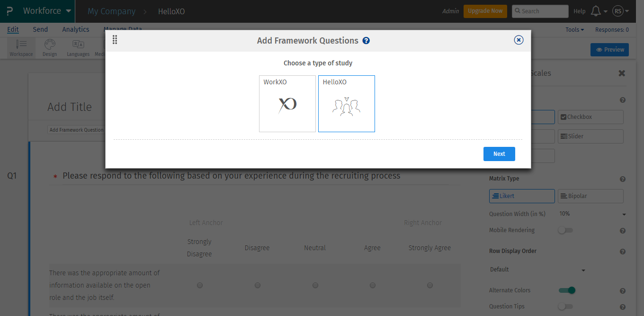The width and height of the screenshot is (644, 316).
Task: Disable Alternate Colors
Action: (567, 290)
